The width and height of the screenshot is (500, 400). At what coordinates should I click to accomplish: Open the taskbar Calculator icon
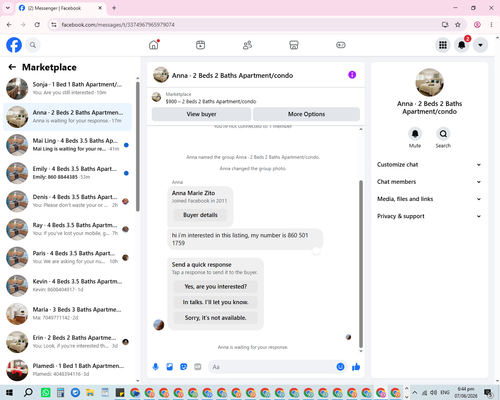[60, 392]
